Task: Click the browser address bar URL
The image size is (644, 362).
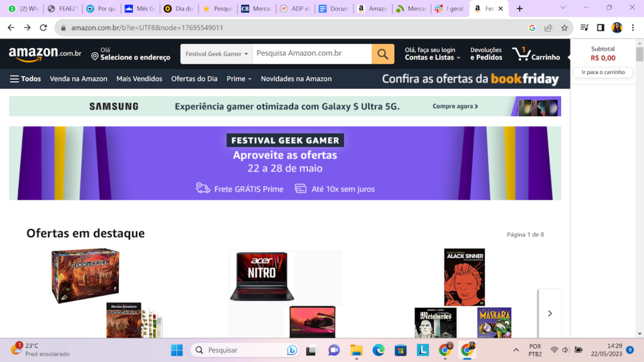Action: coord(147,28)
